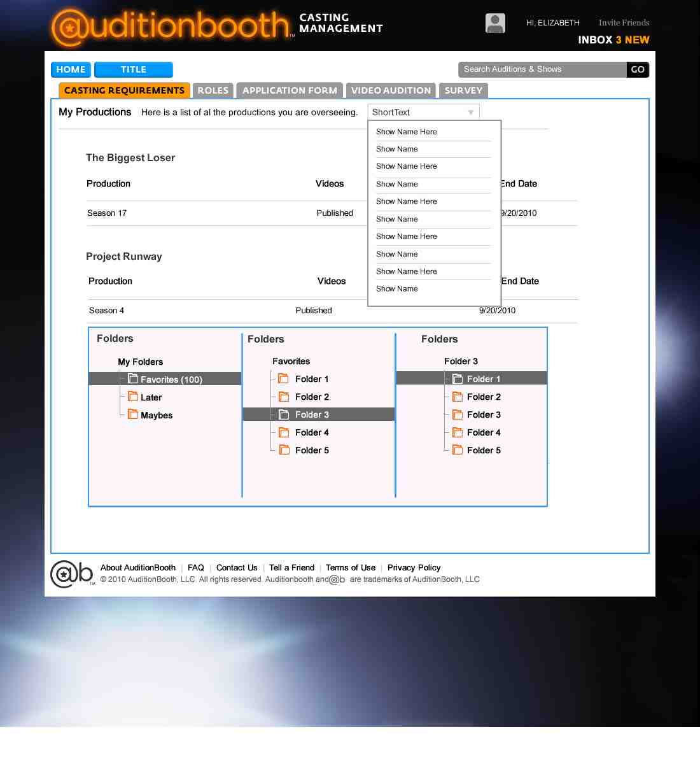Click Project Runway production title

[124, 256]
